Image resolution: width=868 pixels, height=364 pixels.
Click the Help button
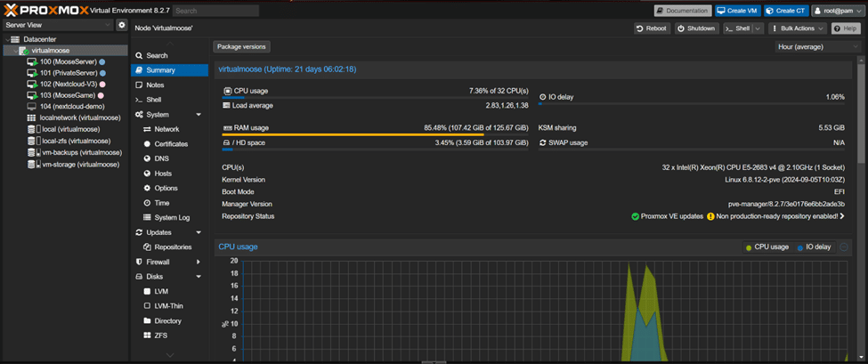[846, 28]
